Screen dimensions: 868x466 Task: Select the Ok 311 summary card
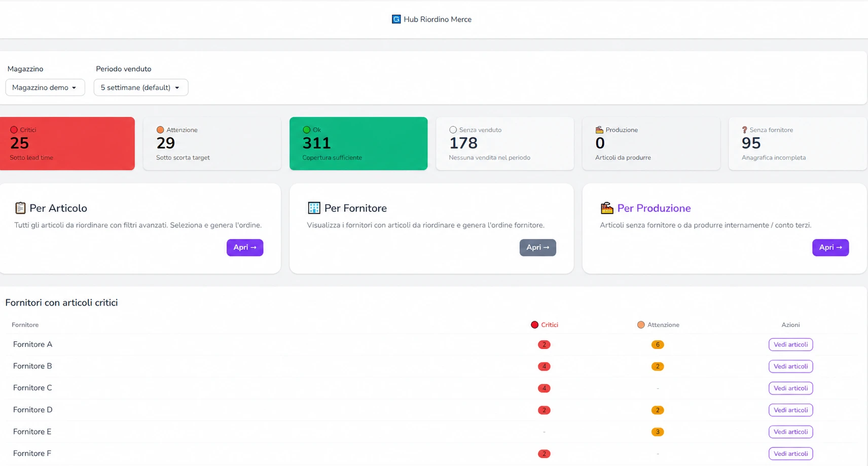358,144
